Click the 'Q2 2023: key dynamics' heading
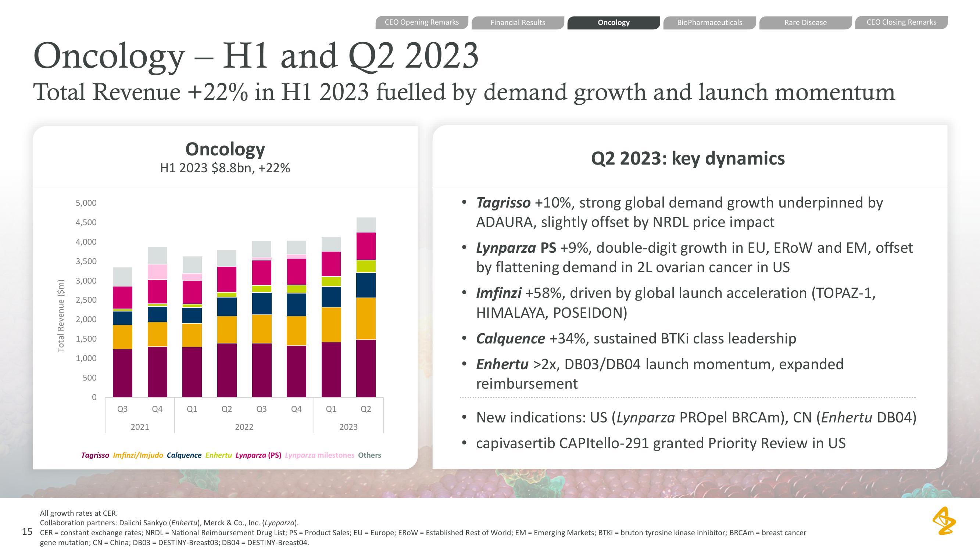This screenshot has width=980, height=551. (x=688, y=158)
